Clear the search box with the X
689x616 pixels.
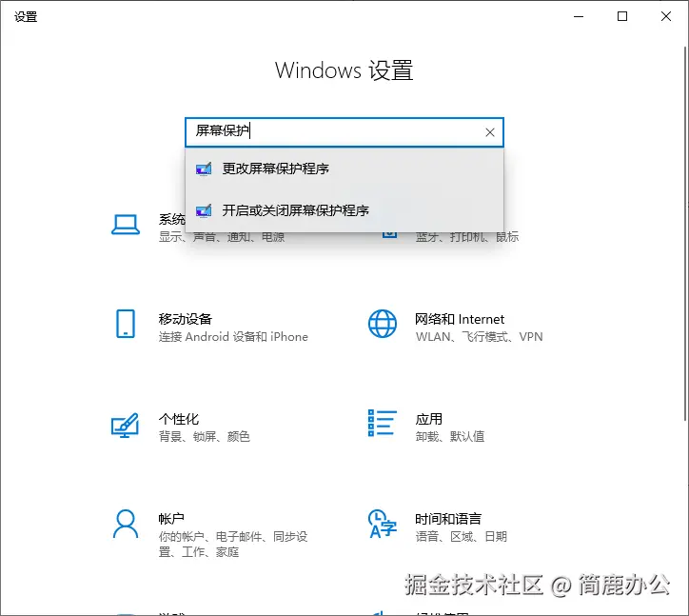click(490, 132)
